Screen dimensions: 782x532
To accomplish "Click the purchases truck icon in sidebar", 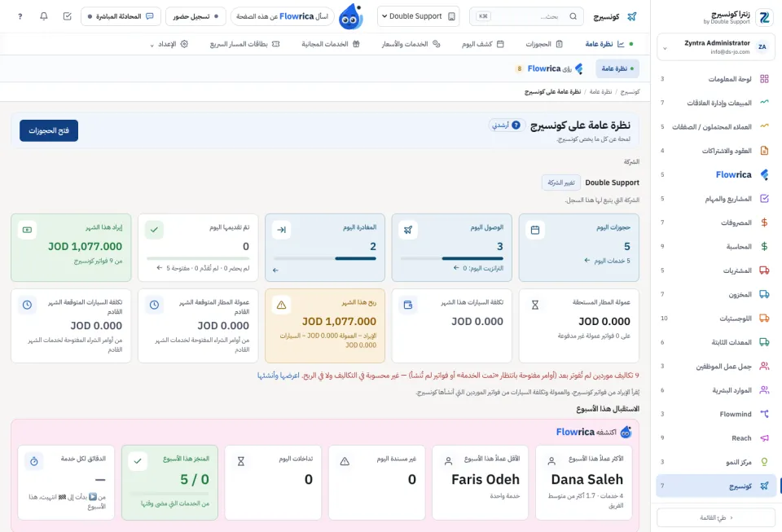I will pyautogui.click(x=764, y=270).
